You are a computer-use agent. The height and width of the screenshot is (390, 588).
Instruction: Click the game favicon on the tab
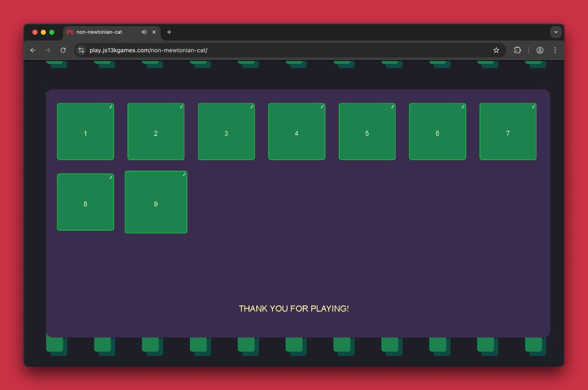coord(70,32)
